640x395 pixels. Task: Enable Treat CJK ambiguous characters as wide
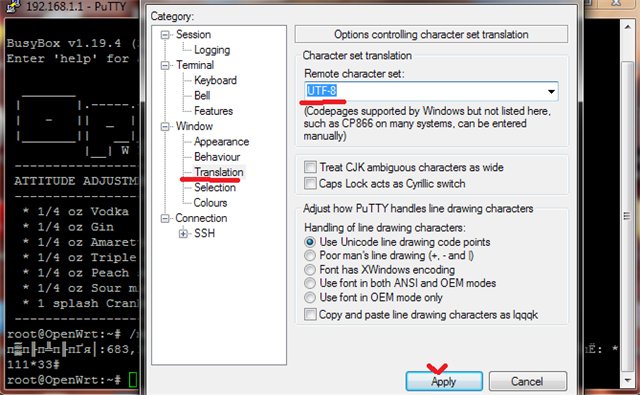[x=310, y=167]
